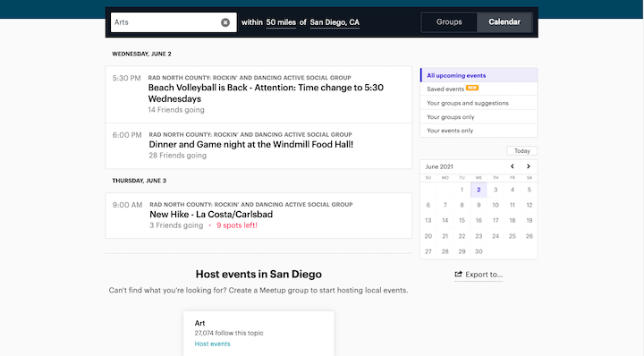The width and height of the screenshot is (644, 356).
Task: Select June 3 in calendar
Action: click(x=496, y=190)
